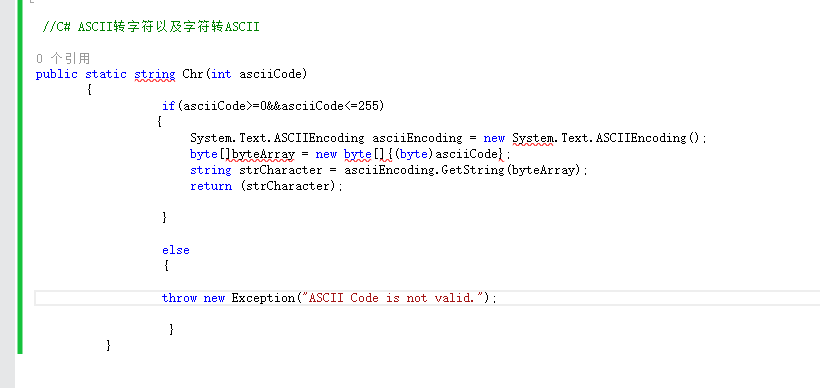820x388 pixels.
Task: Click the 'if' keyword of the range check
Action: coord(168,106)
